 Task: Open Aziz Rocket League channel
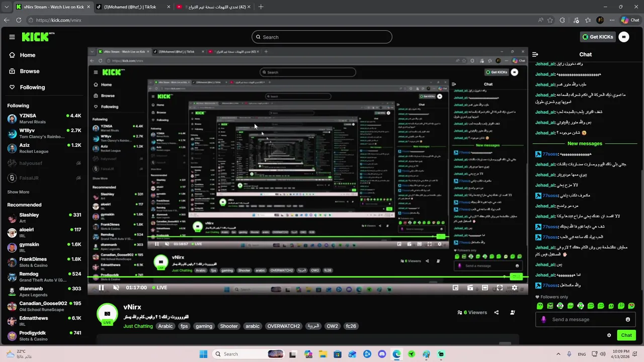pos(44,148)
